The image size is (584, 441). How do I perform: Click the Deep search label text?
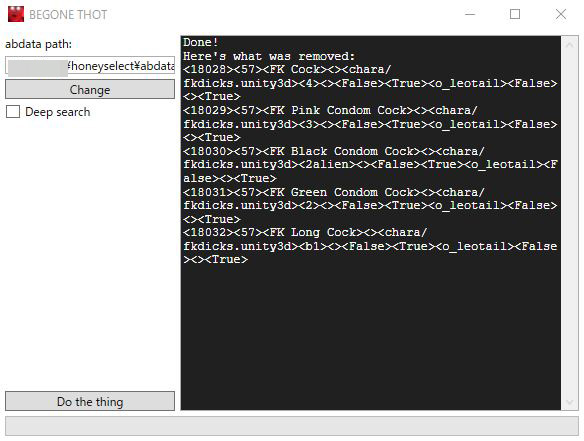(58, 112)
